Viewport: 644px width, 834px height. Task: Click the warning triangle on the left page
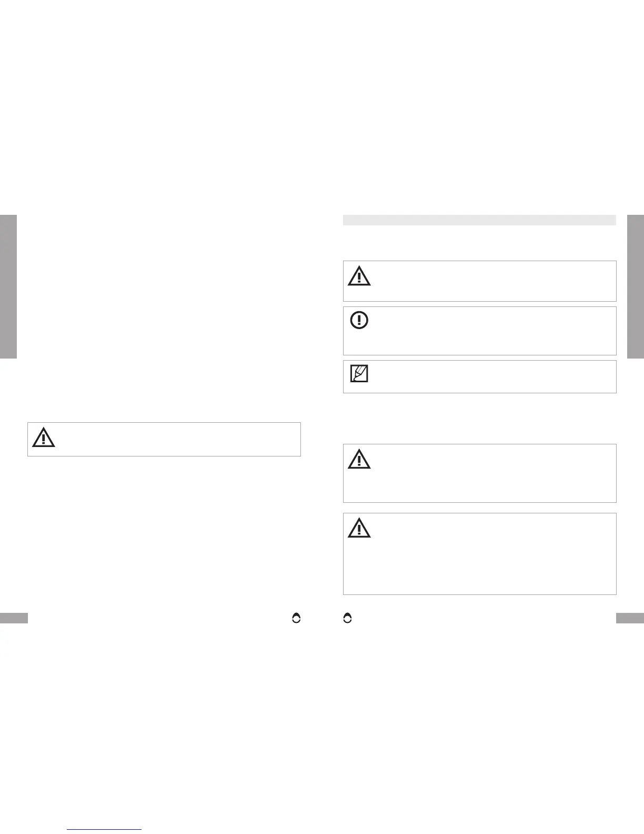coord(44,438)
